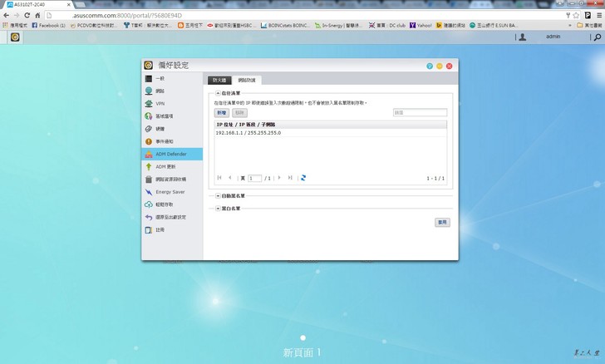Bookmark this page with the star icon

[576, 16]
